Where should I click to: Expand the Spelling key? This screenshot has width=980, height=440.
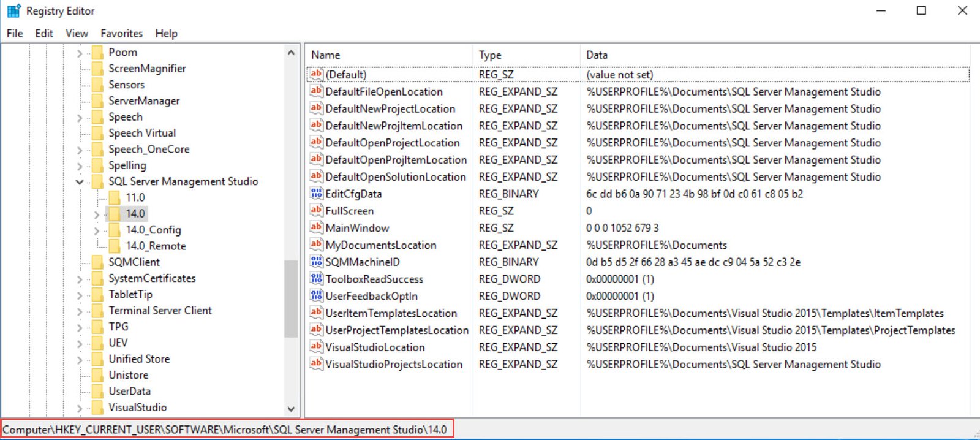[x=80, y=166]
